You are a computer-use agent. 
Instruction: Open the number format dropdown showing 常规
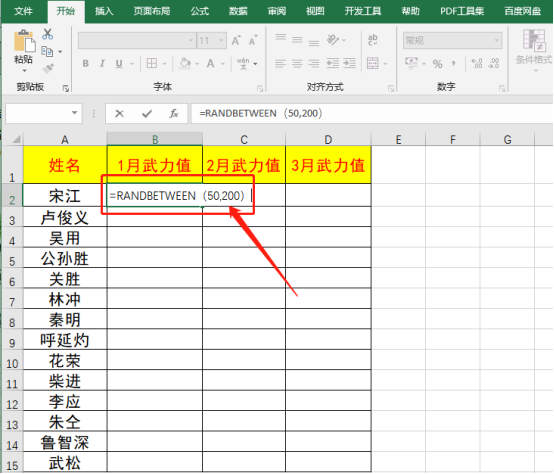496,41
